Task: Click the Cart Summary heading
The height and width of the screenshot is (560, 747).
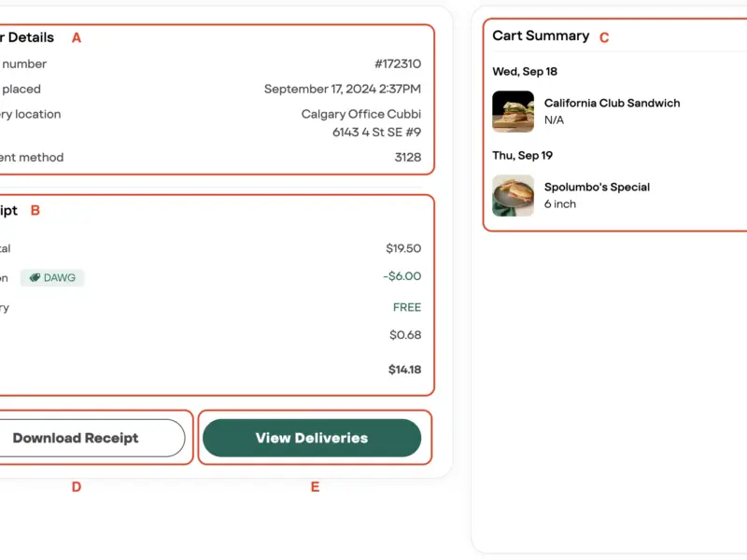Action: (541, 36)
